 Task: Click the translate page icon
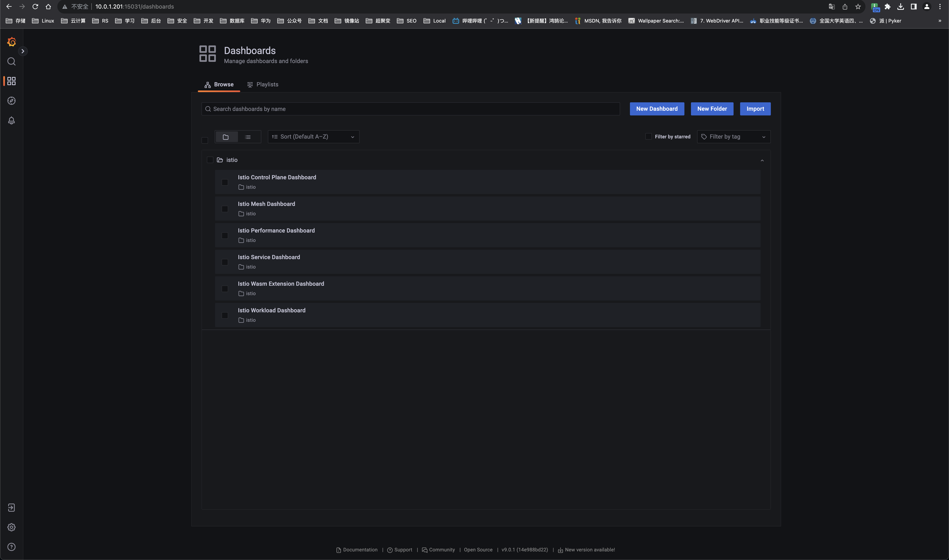click(x=832, y=6)
